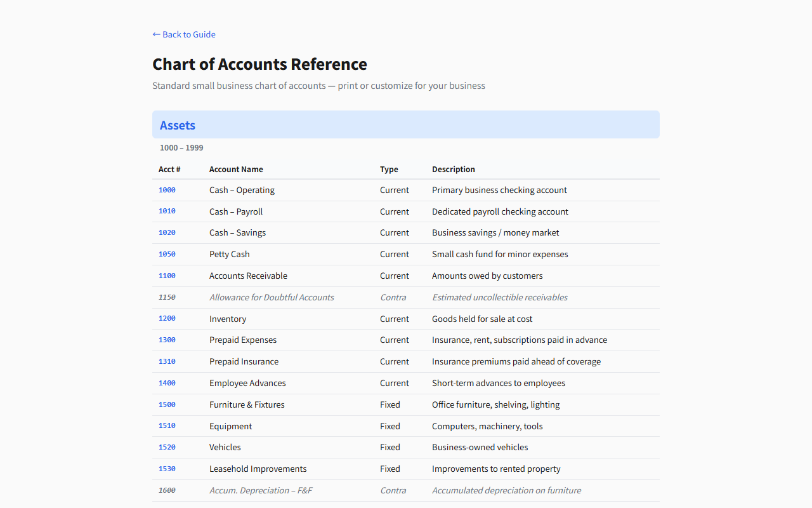Click the Account Name column header
The image size is (812, 508).
click(x=236, y=170)
